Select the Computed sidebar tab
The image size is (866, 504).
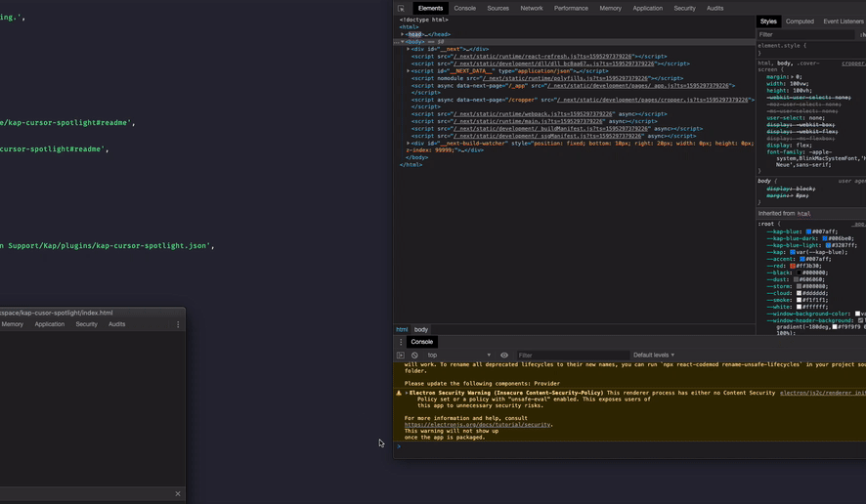coord(800,21)
